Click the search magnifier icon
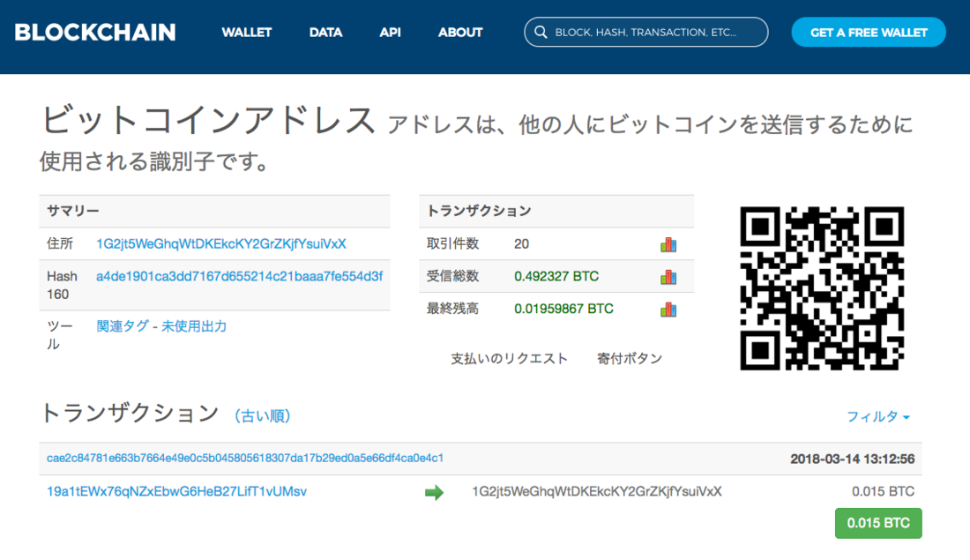970x560 pixels. click(x=541, y=32)
